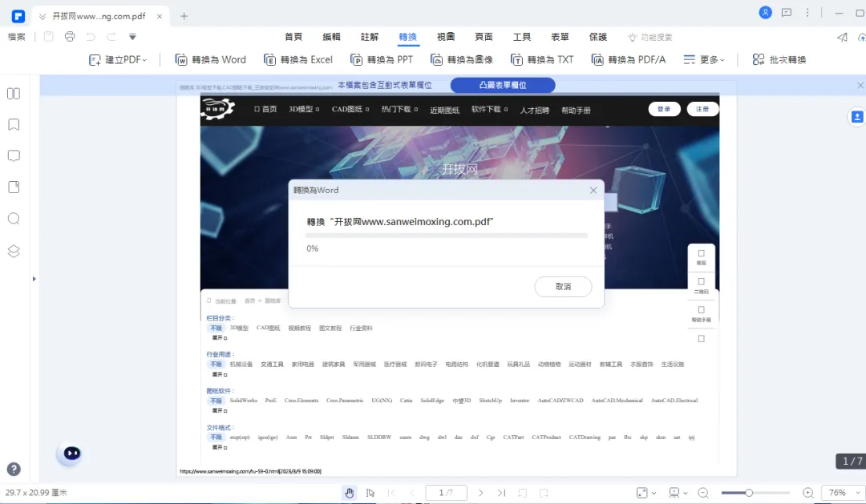Click the redo arrow icon
The width and height of the screenshot is (866, 504).
pos(111,37)
